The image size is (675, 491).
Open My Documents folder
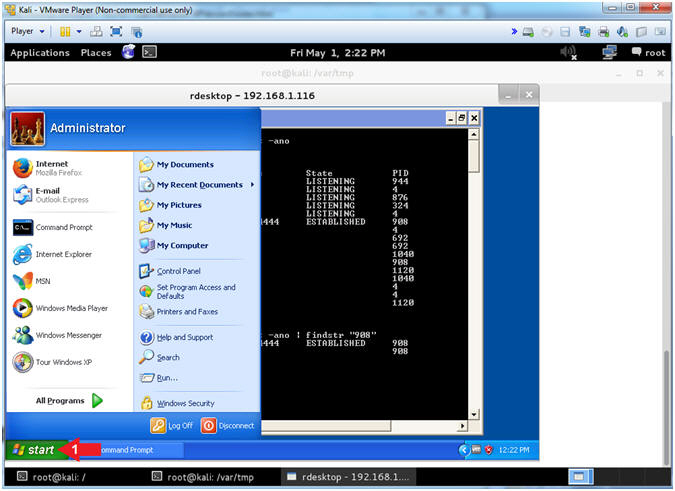coord(176,164)
